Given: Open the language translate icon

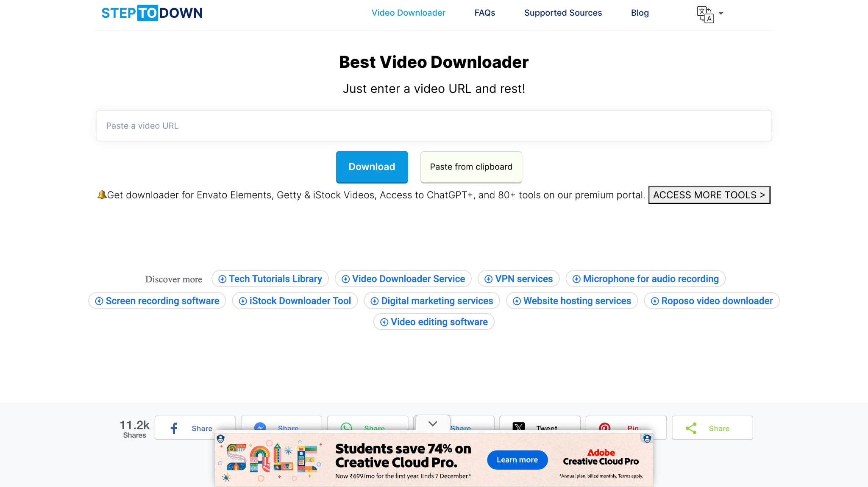Looking at the screenshot, I should pos(705,14).
